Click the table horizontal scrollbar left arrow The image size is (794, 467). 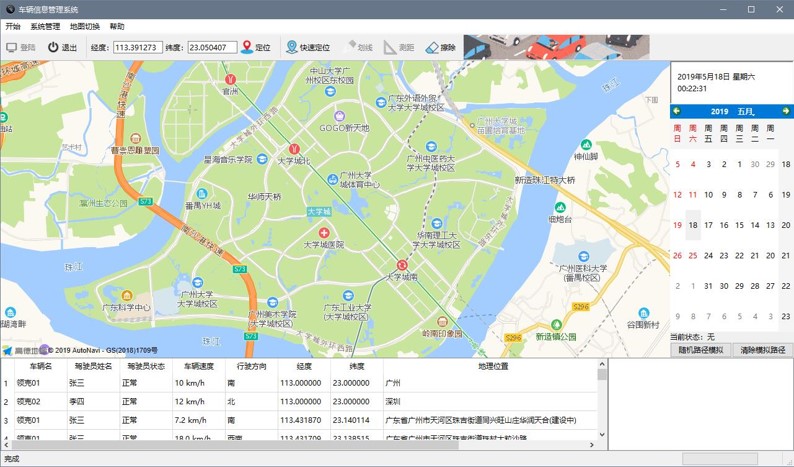[6, 445]
